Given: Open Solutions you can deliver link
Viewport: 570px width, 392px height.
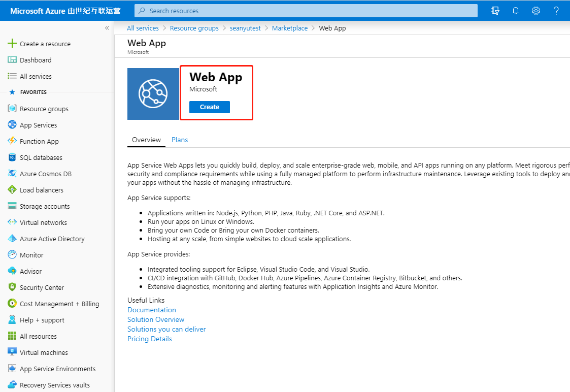Looking at the screenshot, I should click(166, 329).
